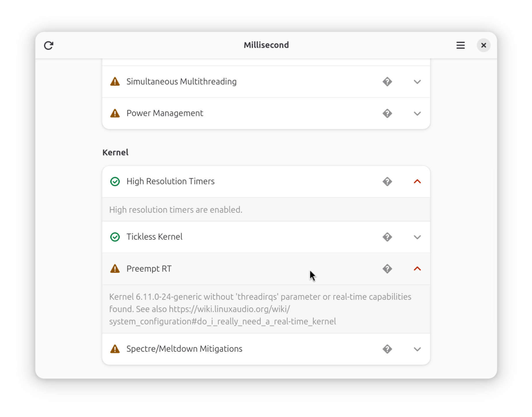Click help icon for High Resolution Timers
This screenshot has width=532, height=417.
(x=387, y=182)
